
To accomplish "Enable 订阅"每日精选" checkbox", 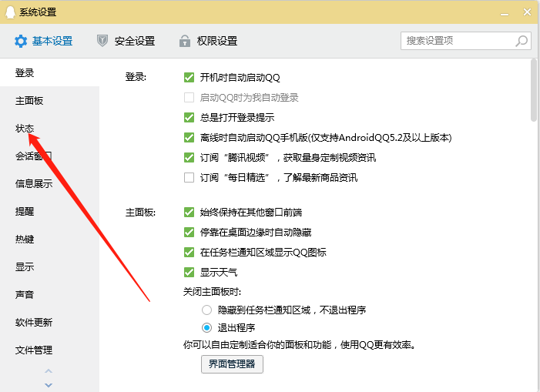I will click(189, 178).
